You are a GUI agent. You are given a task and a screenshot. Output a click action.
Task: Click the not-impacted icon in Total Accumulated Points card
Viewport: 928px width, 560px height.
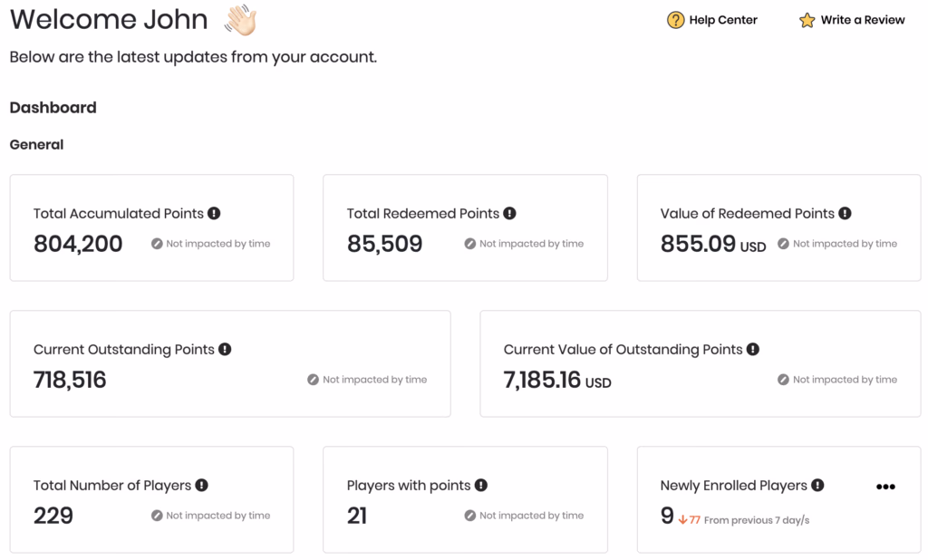pos(157,244)
